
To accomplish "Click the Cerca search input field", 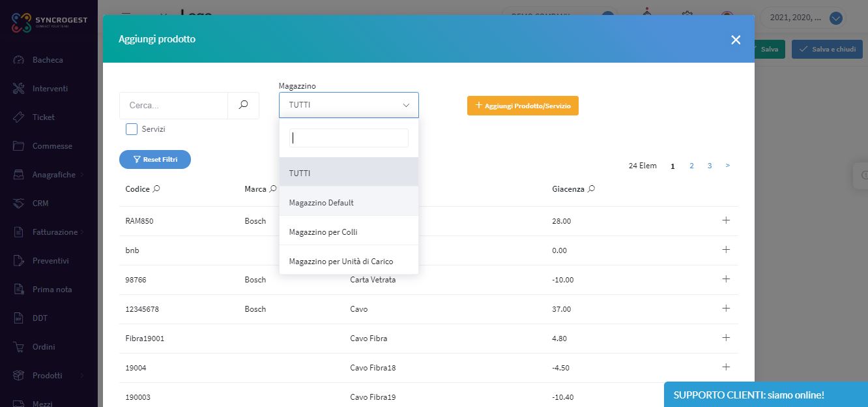I will coord(173,105).
